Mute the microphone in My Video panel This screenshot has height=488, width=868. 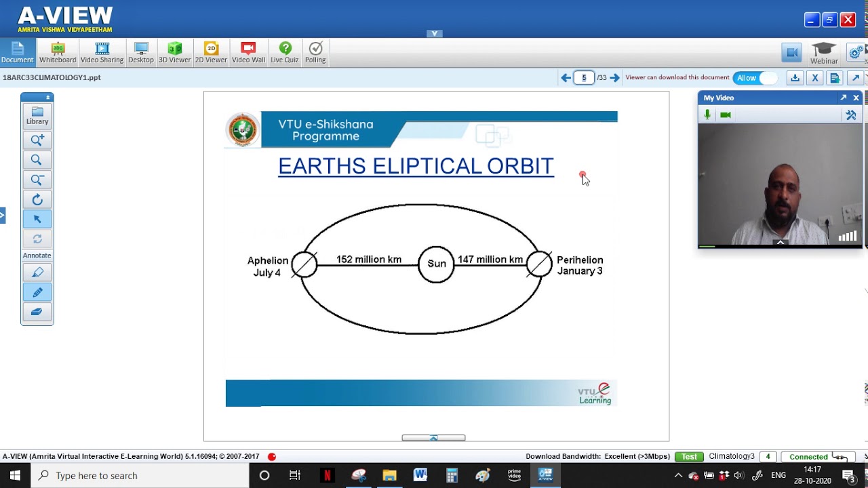[707, 114]
